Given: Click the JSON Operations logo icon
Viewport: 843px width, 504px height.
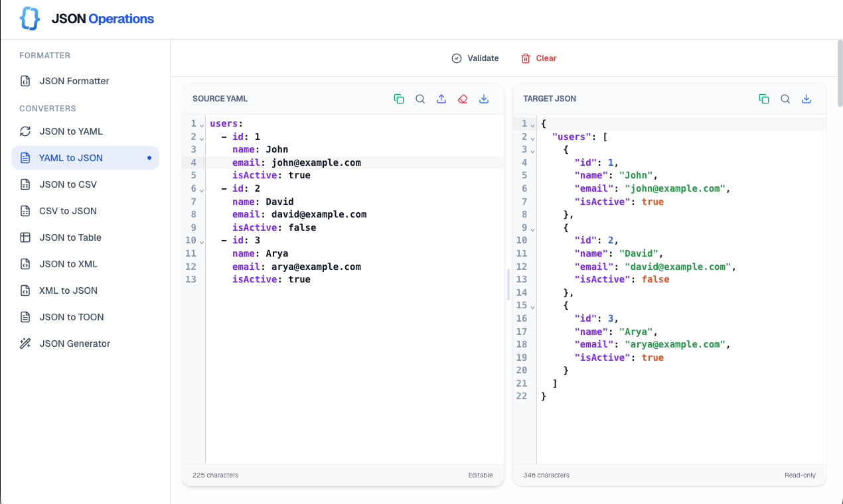Looking at the screenshot, I should coord(29,19).
